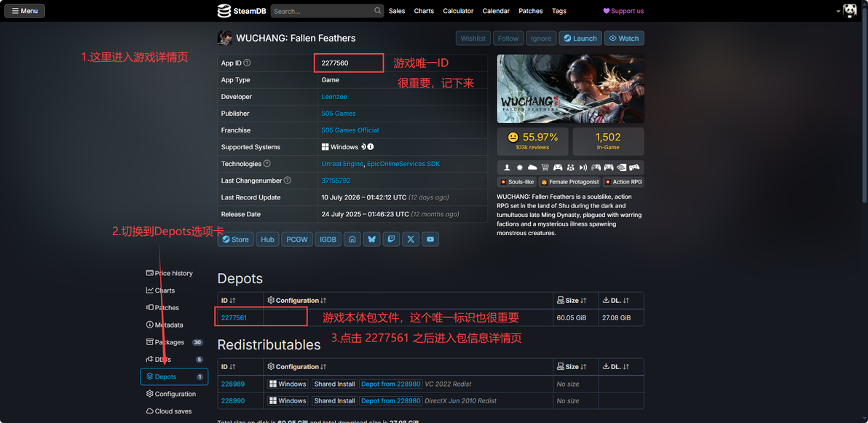Open the user avatar dropdown
This screenshot has width=868, height=423.
coord(848,10)
